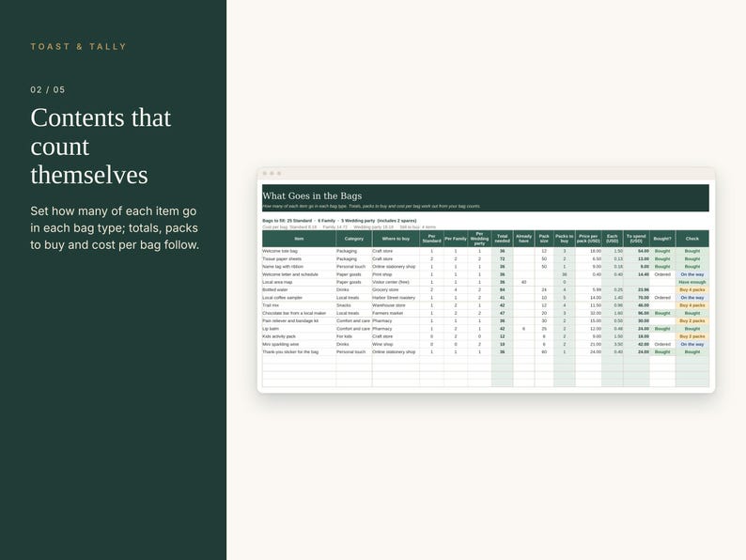Click Harbor Street roastery cell

click(x=396, y=298)
